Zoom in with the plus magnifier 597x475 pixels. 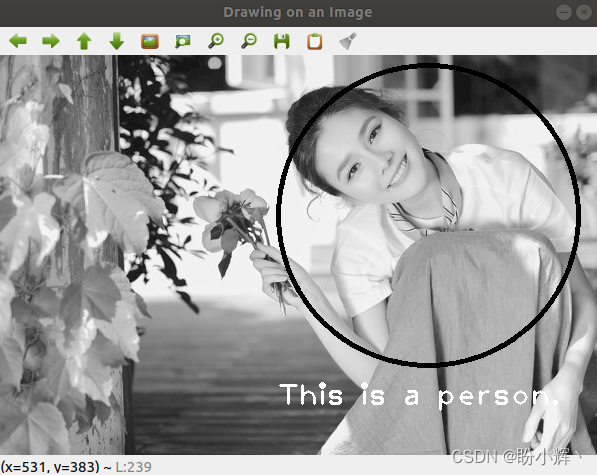(x=216, y=41)
